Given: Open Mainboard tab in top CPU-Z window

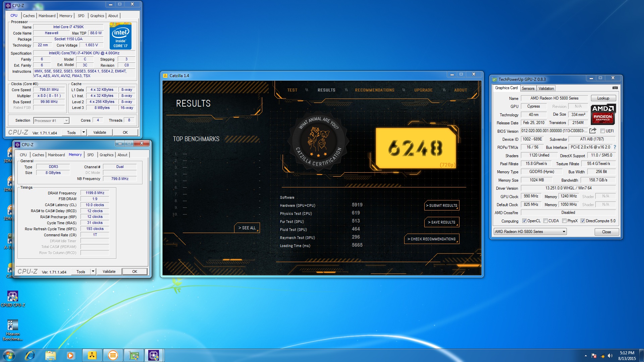Looking at the screenshot, I should pyautogui.click(x=47, y=16).
